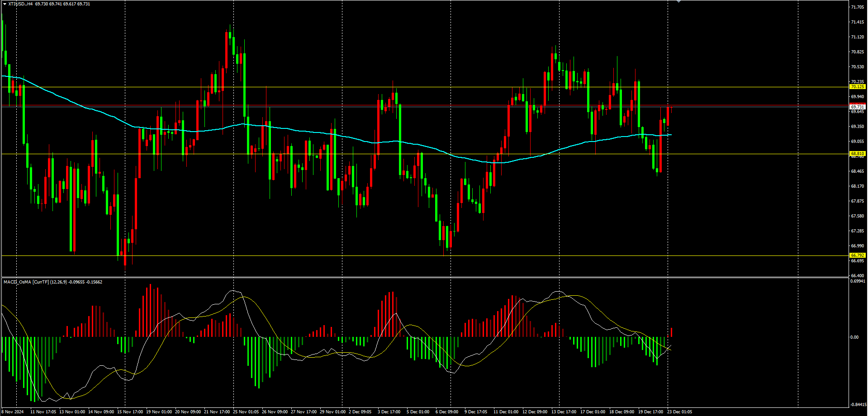
Task: Click the 19 Nov 01:00 time label
Action: (159, 412)
